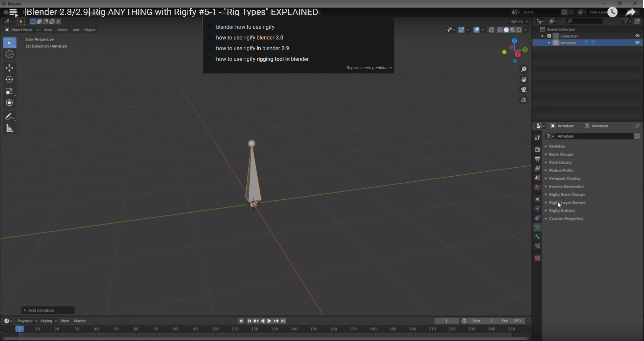Toggle X-ray mode
The image size is (644, 341).
492,30
